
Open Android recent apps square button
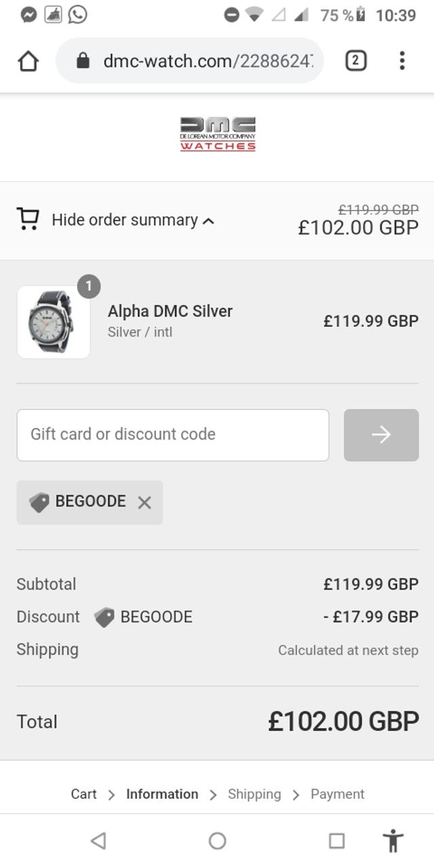point(336,841)
